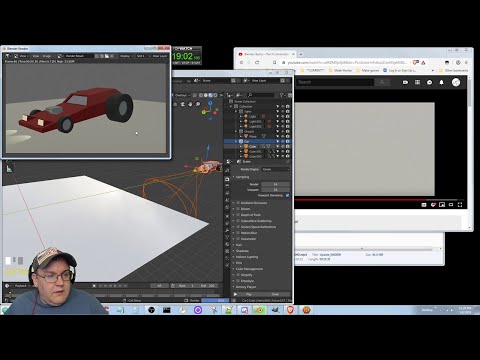
Task: Toggle camera view icon in viewport
Action: pyautogui.click(x=183, y=104)
